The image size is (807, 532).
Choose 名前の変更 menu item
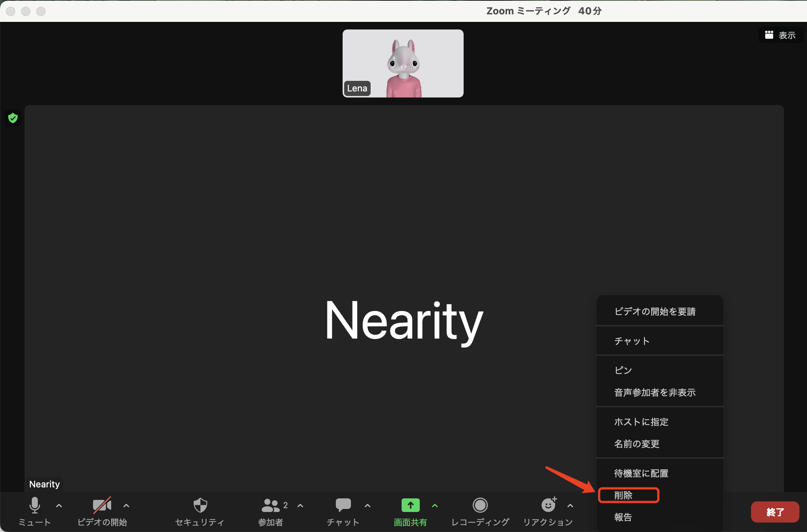pyautogui.click(x=660, y=444)
